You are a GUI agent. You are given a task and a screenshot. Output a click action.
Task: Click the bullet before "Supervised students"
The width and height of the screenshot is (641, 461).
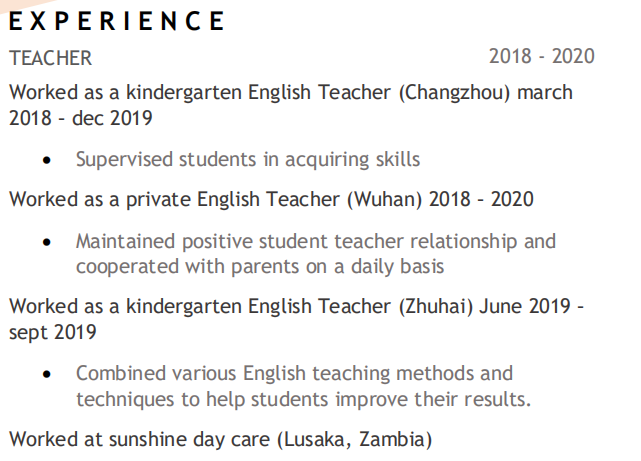[x=48, y=160]
